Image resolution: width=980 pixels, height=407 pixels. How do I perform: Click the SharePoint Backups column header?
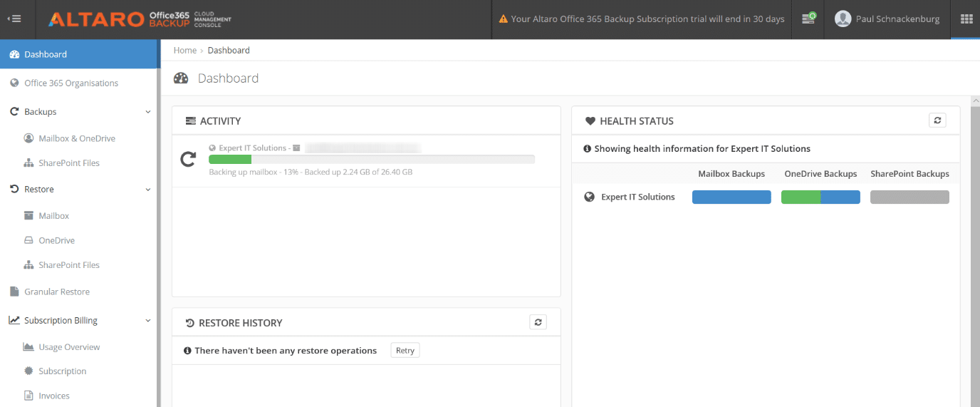tap(909, 174)
